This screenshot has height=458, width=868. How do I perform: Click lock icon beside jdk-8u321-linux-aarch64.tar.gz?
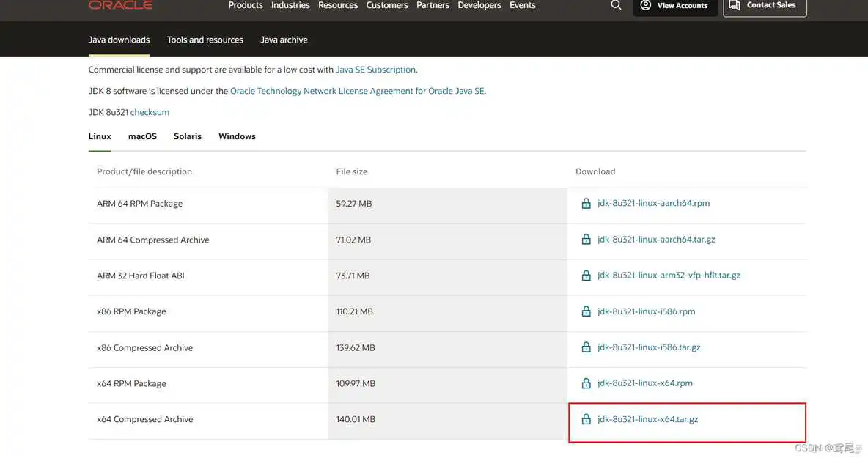tap(586, 240)
